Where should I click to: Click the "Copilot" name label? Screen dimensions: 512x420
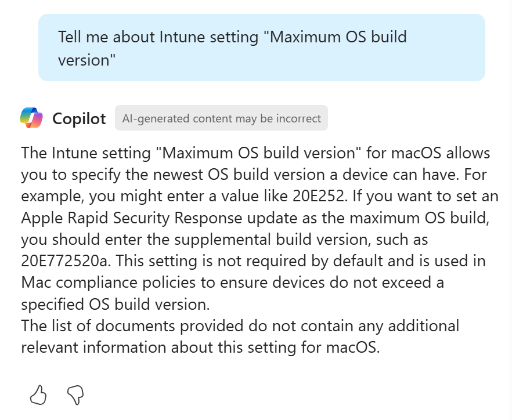(x=79, y=118)
